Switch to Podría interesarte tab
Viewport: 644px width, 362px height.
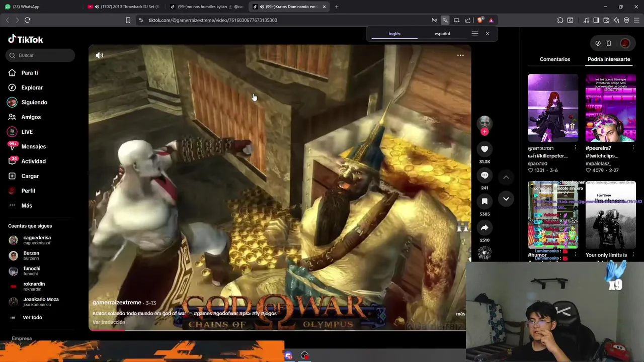[x=609, y=59]
